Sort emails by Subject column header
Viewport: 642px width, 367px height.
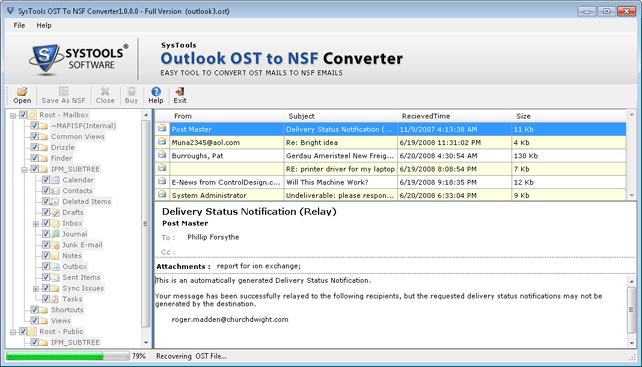click(x=341, y=116)
